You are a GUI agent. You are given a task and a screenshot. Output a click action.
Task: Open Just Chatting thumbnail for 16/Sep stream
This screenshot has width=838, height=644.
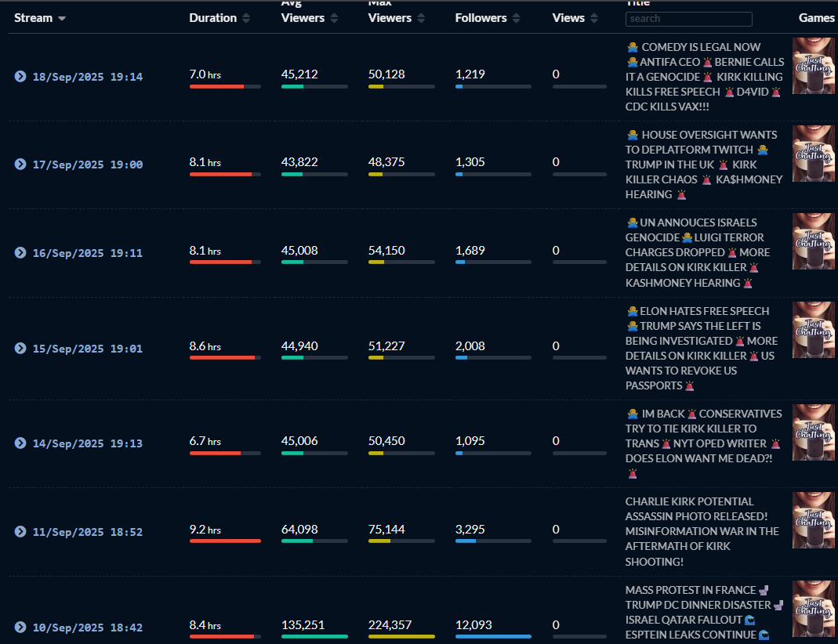point(814,241)
